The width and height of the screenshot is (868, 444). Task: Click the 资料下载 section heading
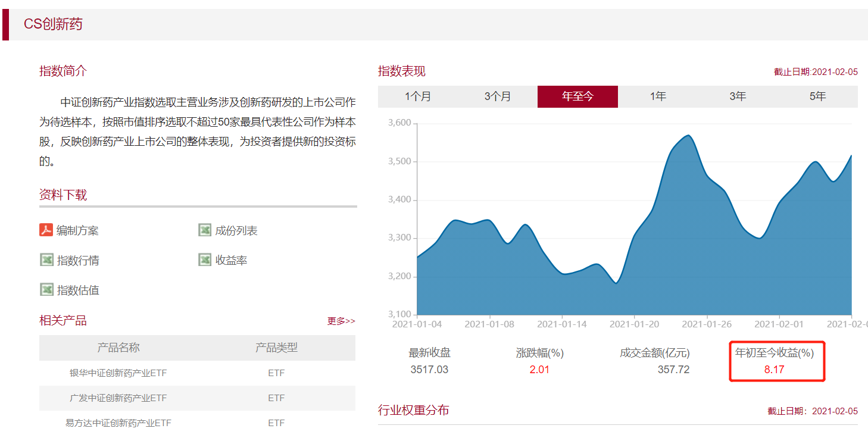pyautogui.click(x=63, y=195)
